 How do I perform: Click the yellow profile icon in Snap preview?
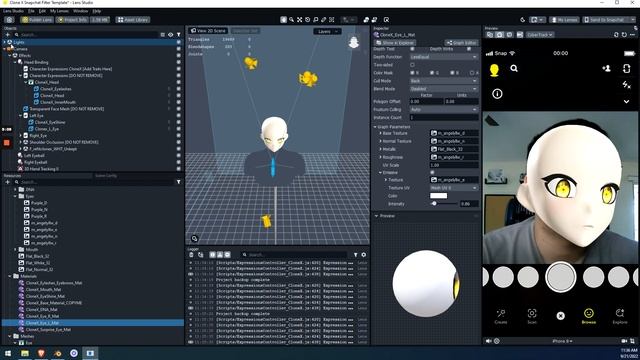(494, 70)
